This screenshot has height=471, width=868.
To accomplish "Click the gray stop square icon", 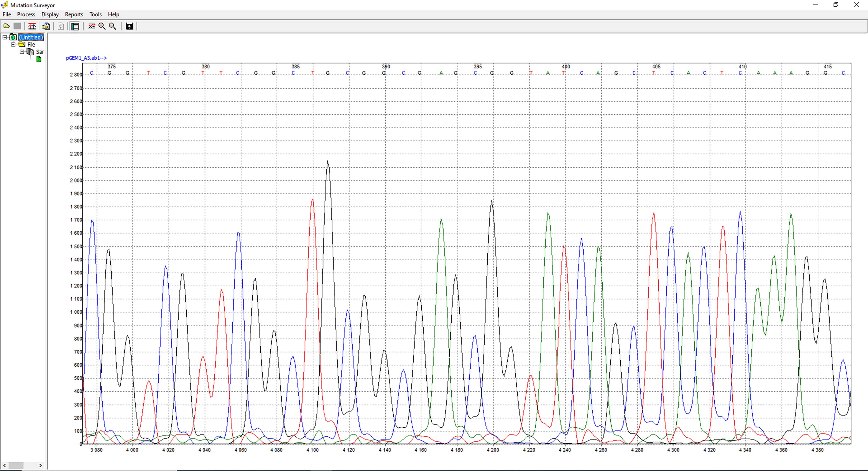I will click(18, 26).
